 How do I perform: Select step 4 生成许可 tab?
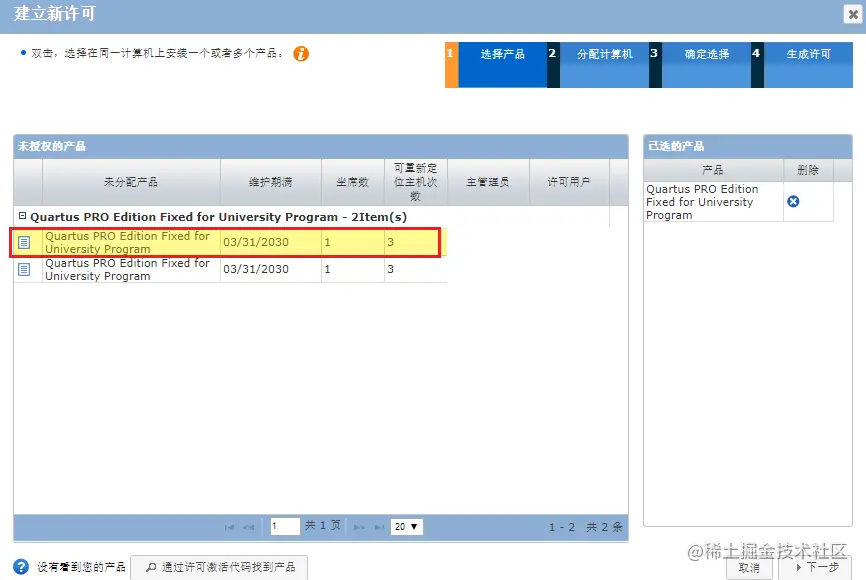[802, 65]
